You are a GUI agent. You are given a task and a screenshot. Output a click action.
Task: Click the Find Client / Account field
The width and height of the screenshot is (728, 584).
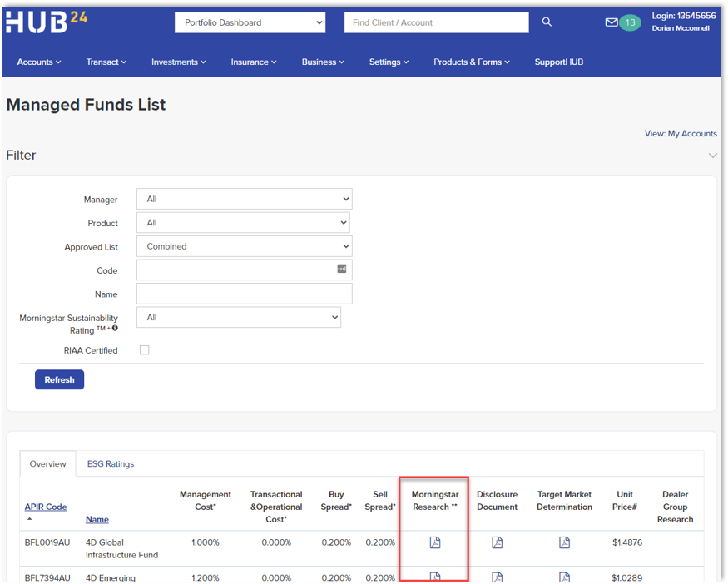436,22
